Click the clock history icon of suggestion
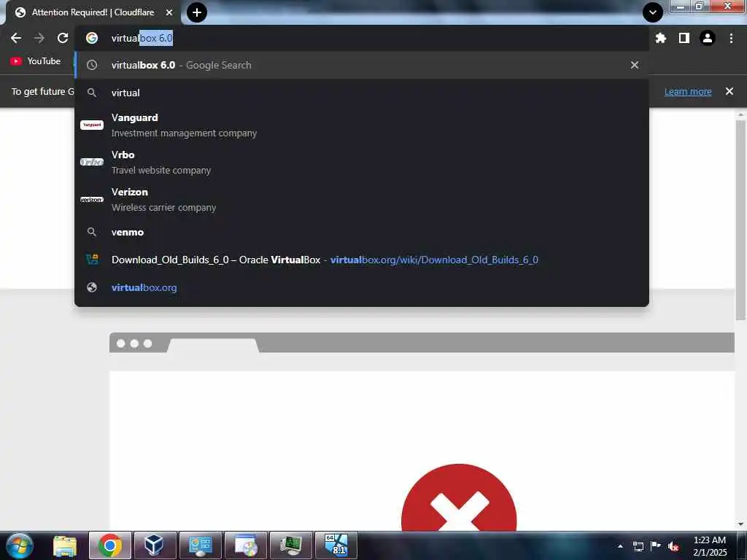Screen dimensions: 747x560 (92, 65)
